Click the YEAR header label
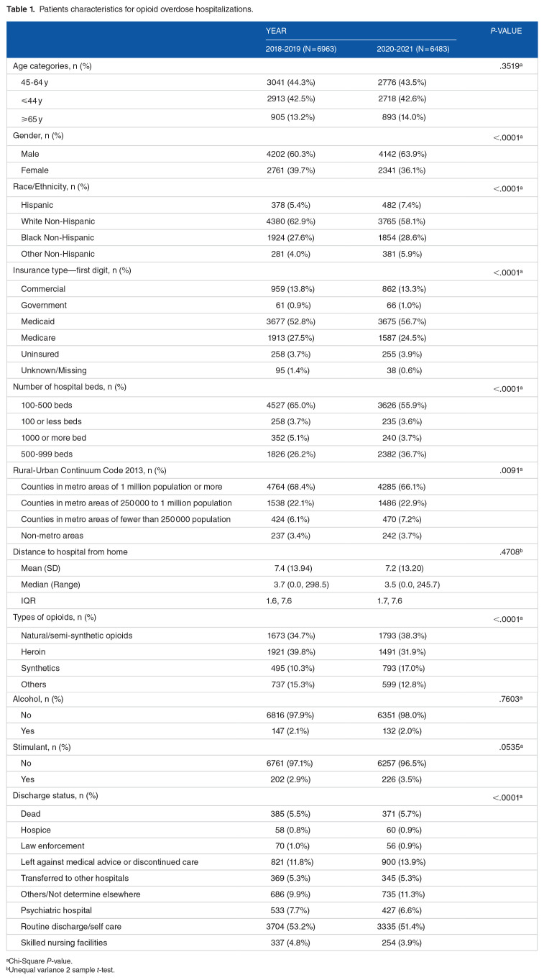Screen dimensions: 544x980 277,31
